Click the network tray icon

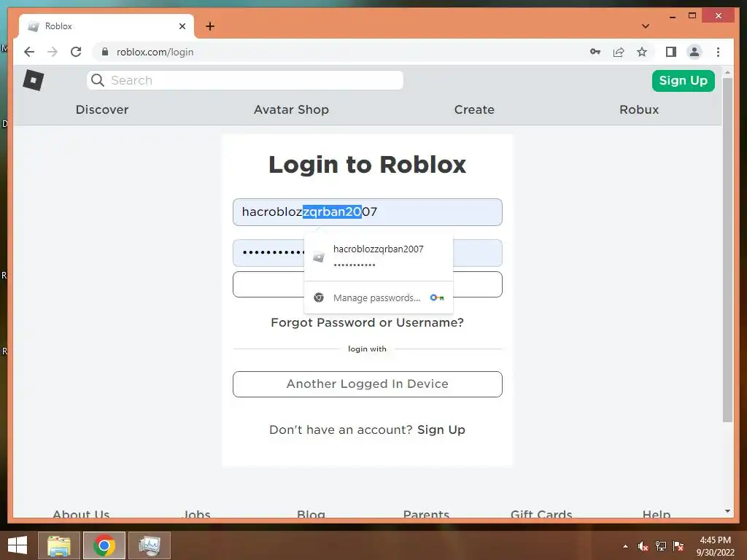pyautogui.click(x=661, y=546)
